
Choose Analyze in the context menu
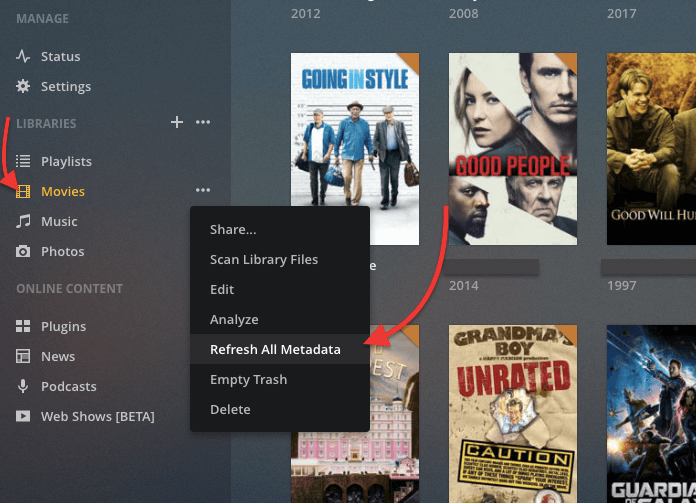point(280,319)
